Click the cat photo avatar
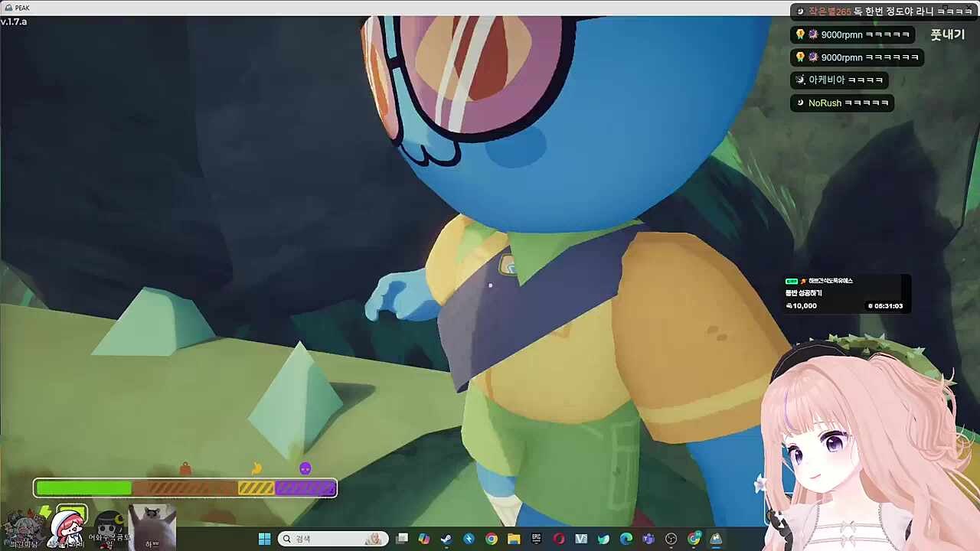This screenshot has height=551, width=980. [152, 527]
